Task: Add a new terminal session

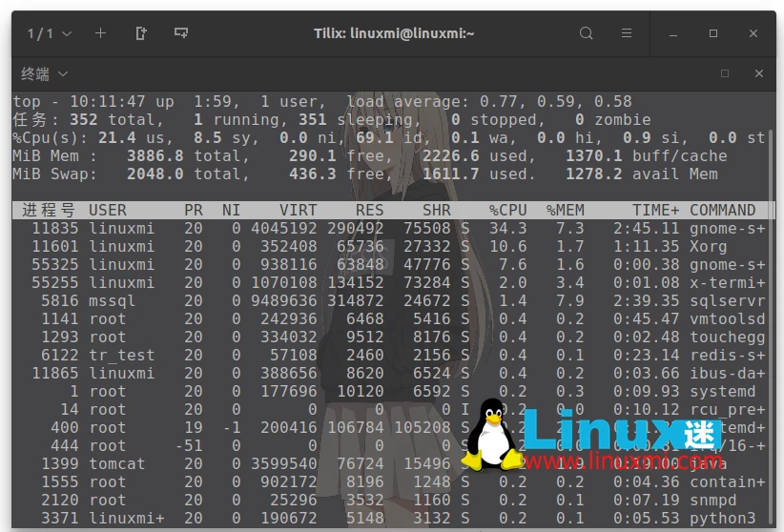Action: coord(100,33)
